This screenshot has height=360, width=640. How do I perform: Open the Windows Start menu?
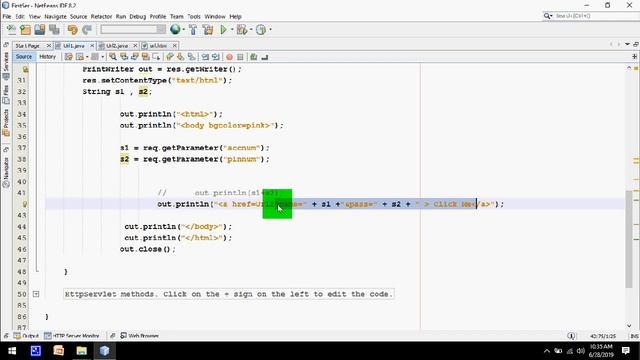pyautogui.click(x=12, y=351)
